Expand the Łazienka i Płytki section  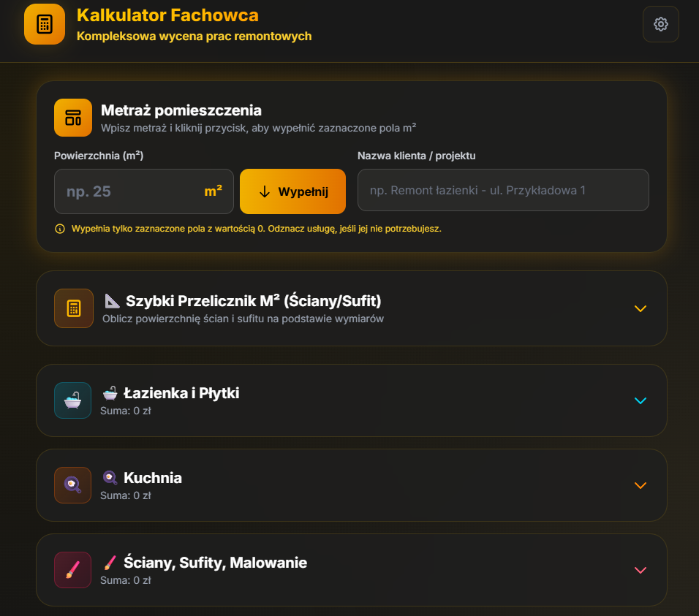click(641, 400)
